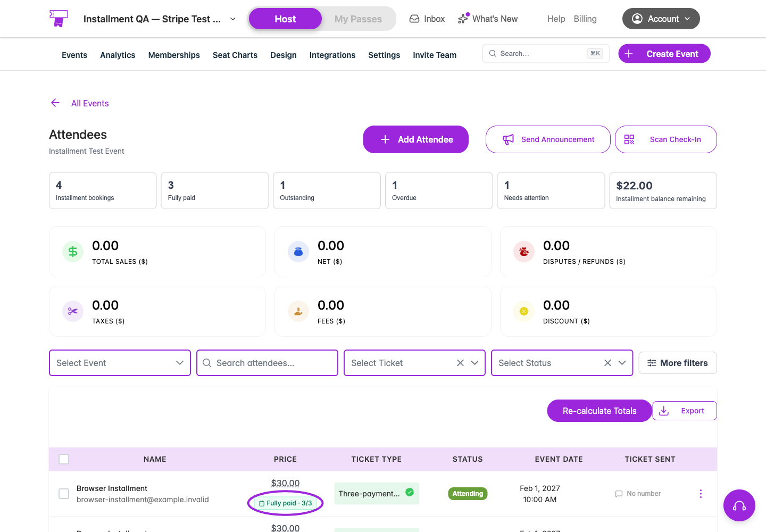Switch to Host mode
This screenshot has height=532, width=766.
pyautogui.click(x=285, y=19)
